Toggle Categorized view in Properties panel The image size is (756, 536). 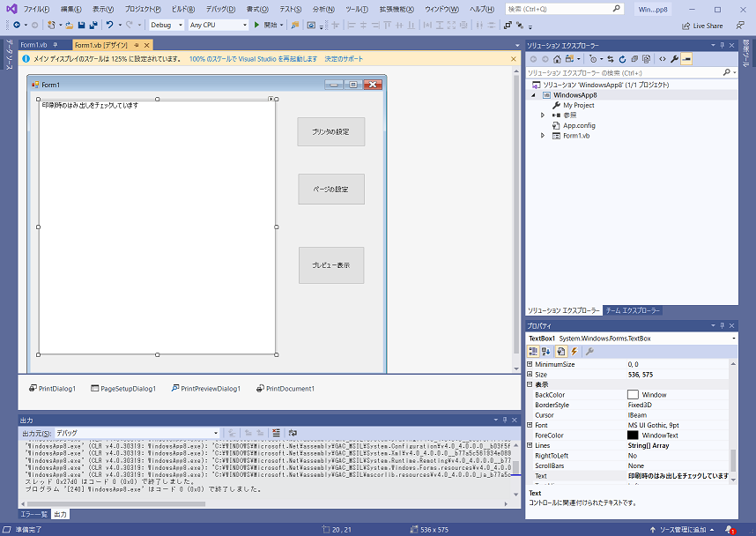pos(533,351)
